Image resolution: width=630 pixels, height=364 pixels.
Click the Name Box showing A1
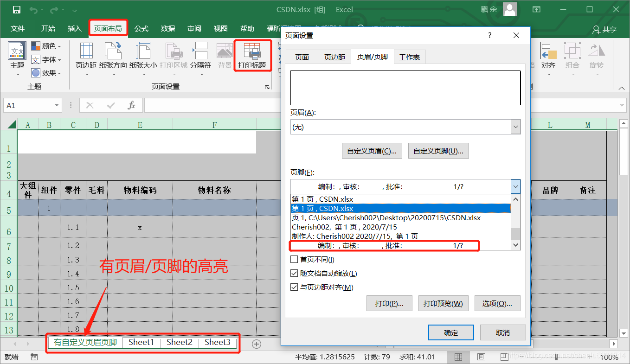click(29, 106)
